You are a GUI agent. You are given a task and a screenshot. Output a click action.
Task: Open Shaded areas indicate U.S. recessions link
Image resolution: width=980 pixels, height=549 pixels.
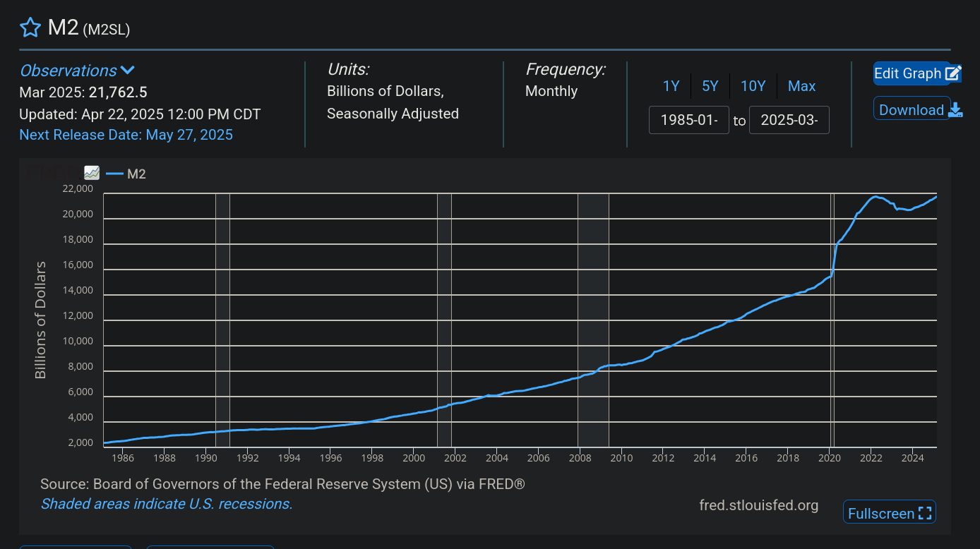click(x=166, y=504)
